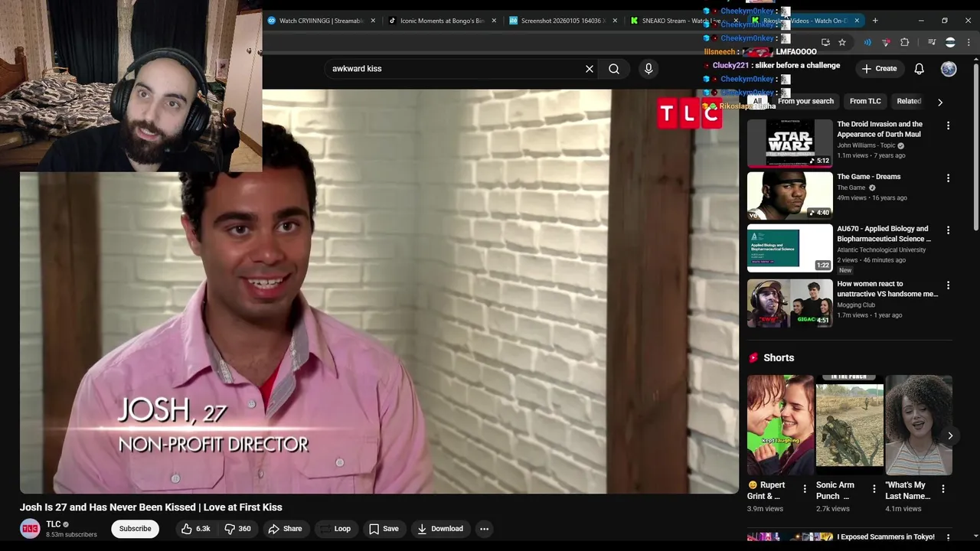Viewport: 980px width, 551px height.
Task: Open the notifications bell
Action: click(x=920, y=69)
